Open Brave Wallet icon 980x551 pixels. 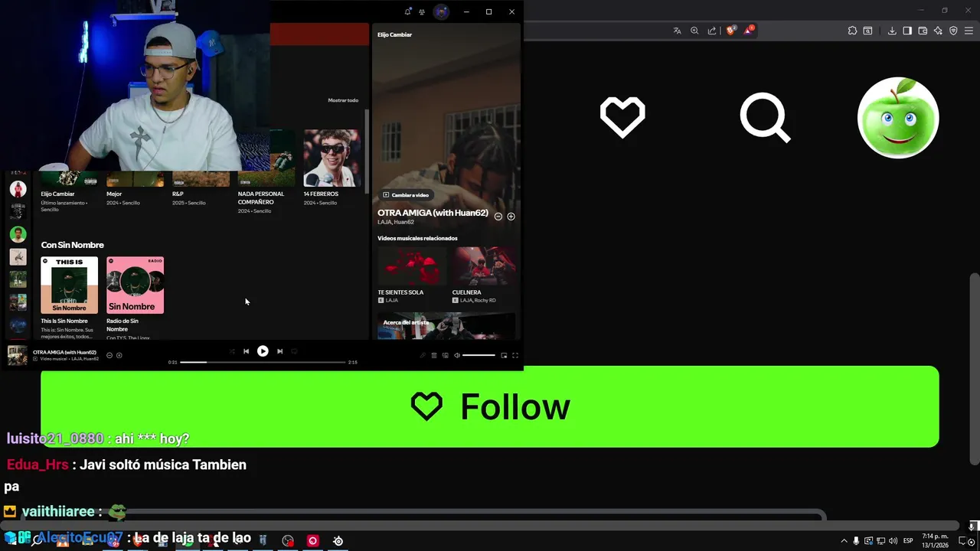(x=923, y=31)
